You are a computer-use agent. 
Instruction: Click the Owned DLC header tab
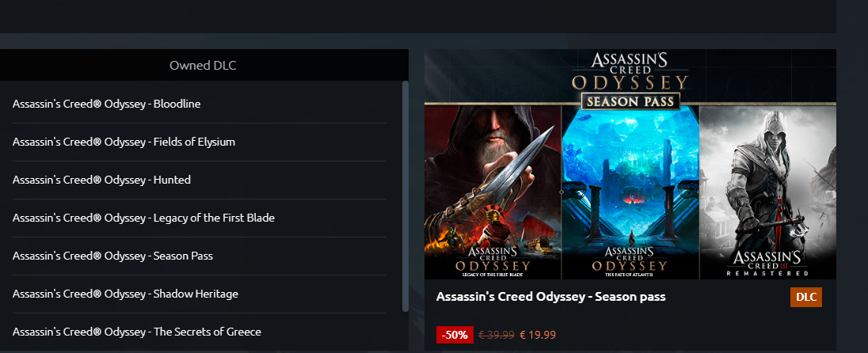click(x=204, y=65)
